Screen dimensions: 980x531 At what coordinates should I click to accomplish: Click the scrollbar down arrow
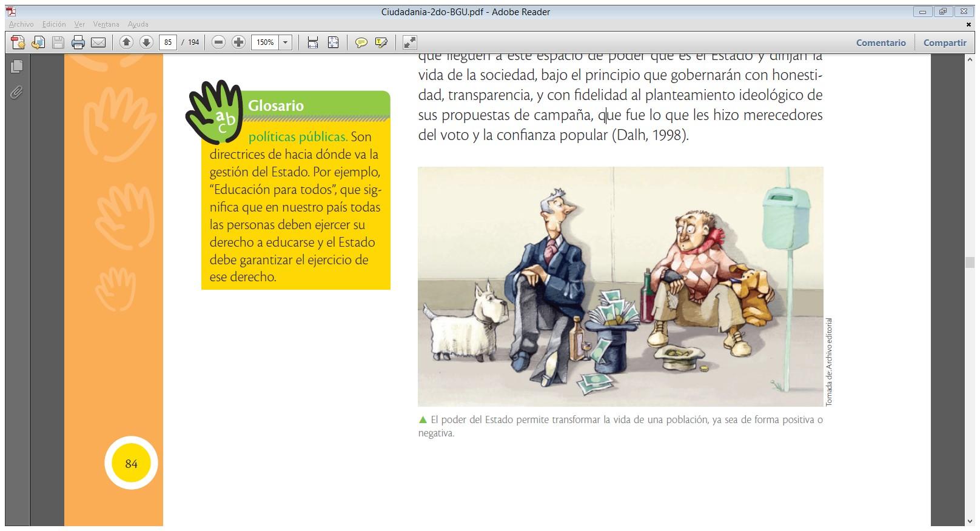970,521
